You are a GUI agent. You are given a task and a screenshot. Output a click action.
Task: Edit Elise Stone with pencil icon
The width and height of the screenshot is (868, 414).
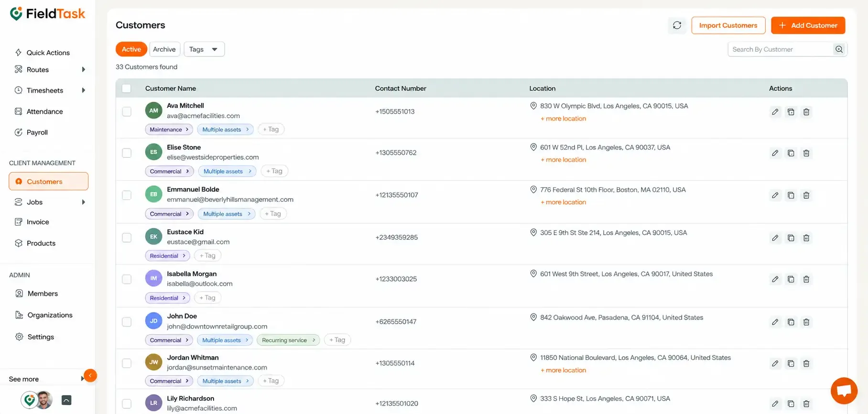click(x=775, y=153)
